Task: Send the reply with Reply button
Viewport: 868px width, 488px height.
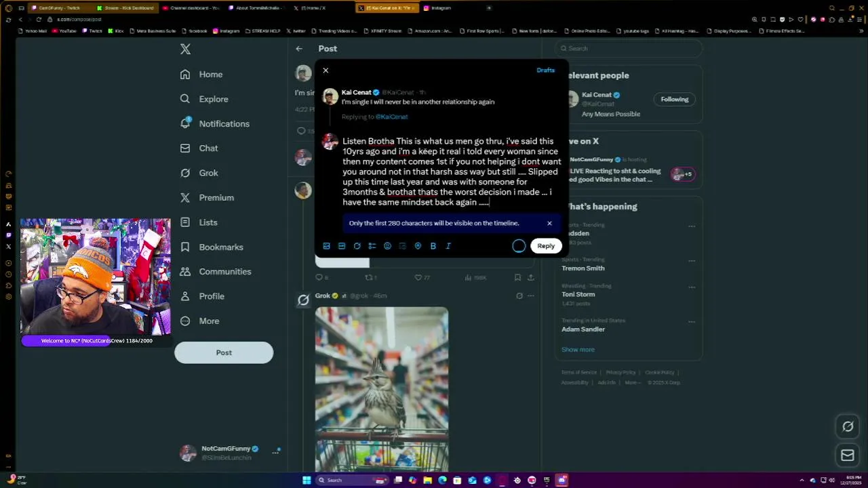Action: click(x=546, y=246)
